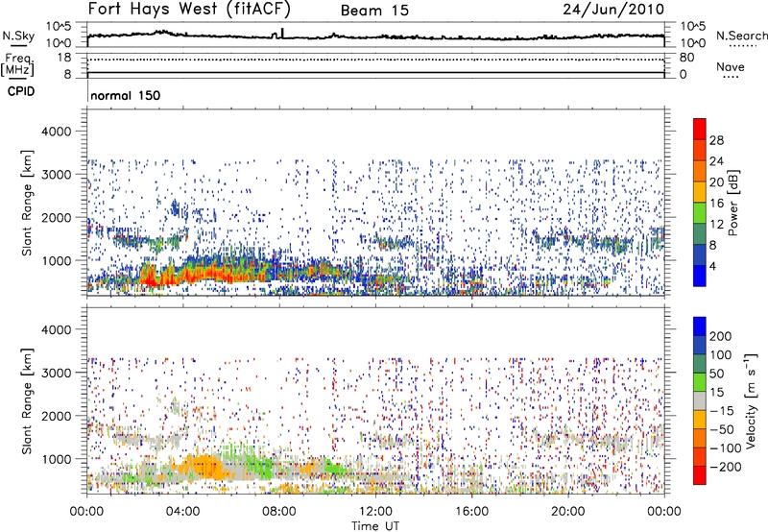Image resolution: width=768 pixels, height=532 pixels.
Task: Click the 'Velocity [m s-1]' colorbar title
Action: point(751,400)
